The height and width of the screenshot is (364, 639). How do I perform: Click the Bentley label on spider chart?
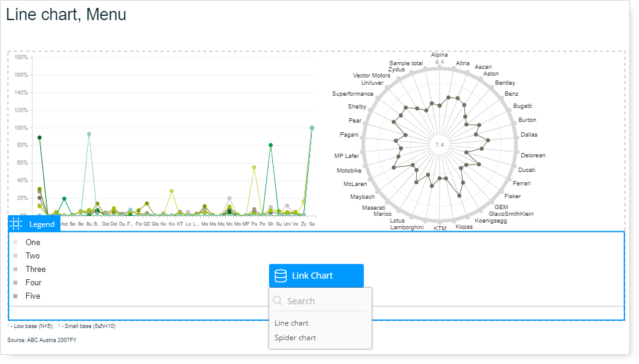point(505,83)
